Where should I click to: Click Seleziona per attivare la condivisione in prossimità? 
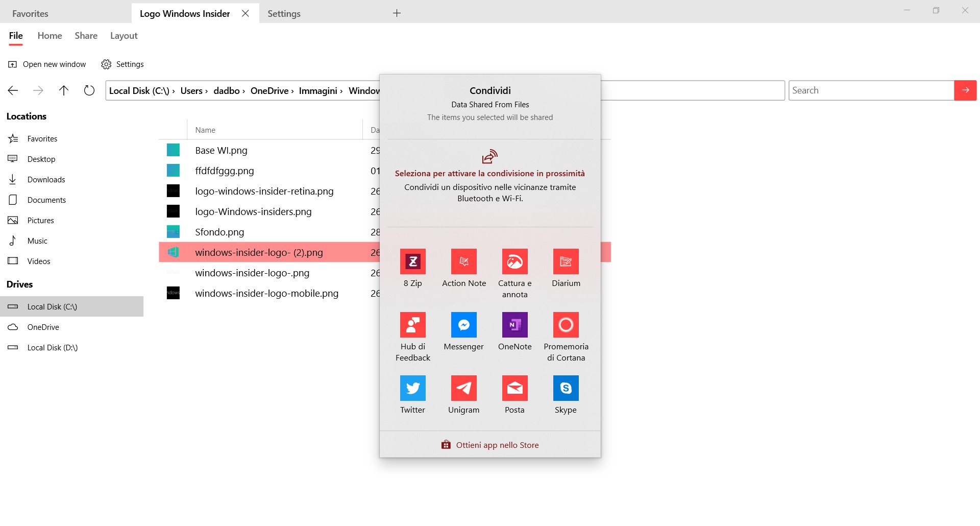click(490, 174)
